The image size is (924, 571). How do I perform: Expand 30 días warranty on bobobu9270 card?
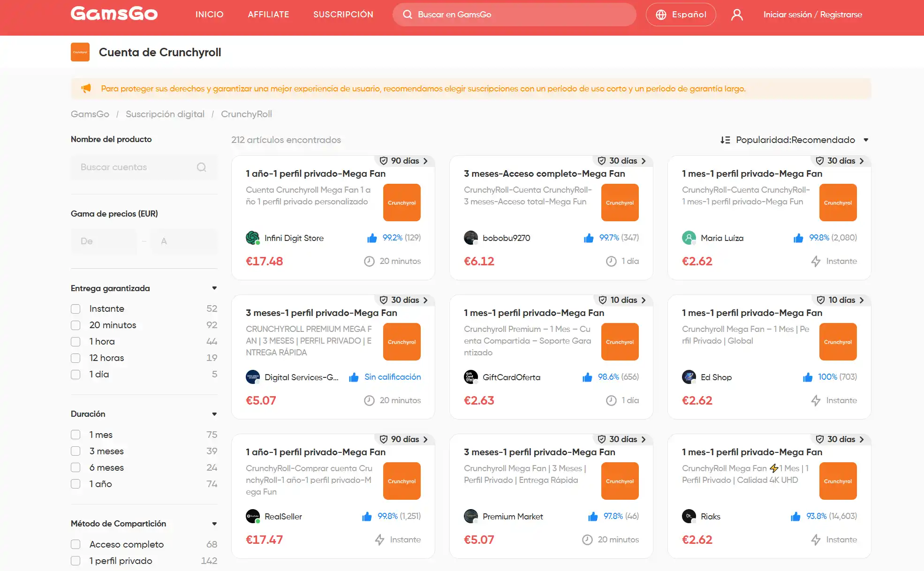pos(622,161)
